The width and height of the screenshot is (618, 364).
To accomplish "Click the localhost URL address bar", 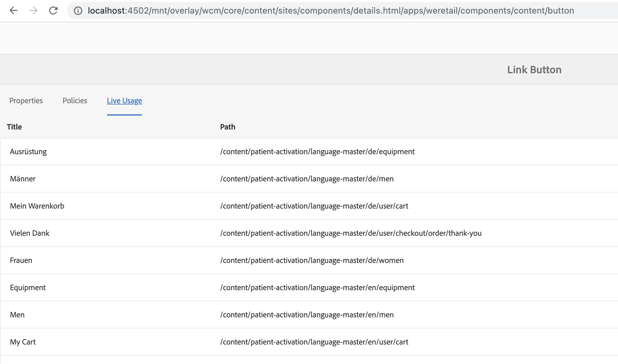I will point(330,11).
